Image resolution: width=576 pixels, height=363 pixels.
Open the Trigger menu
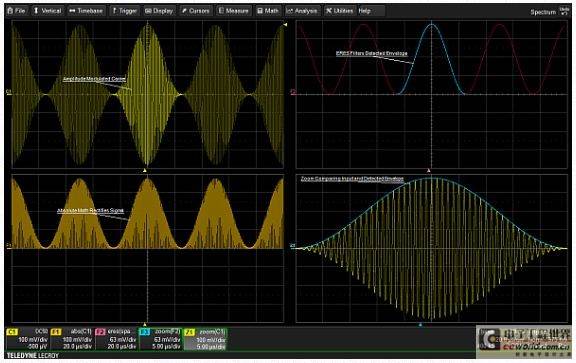click(124, 11)
